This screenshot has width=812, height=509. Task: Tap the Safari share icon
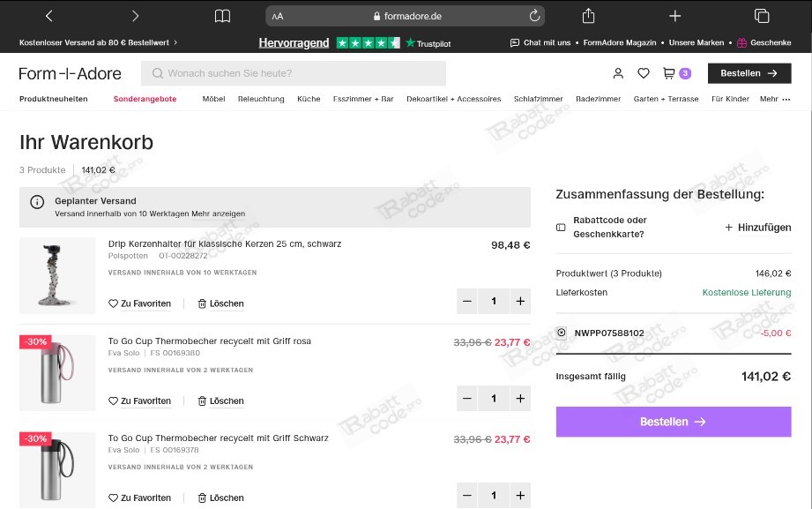588,16
